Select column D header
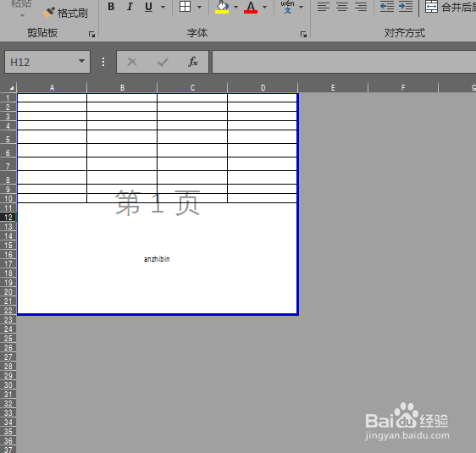Viewport: 476px width, 453px height. 263,88
